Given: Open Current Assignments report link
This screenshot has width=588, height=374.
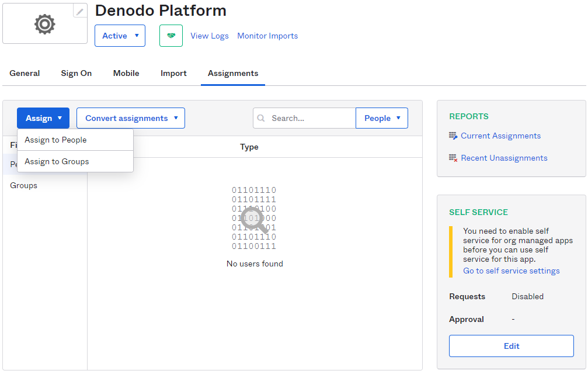Looking at the screenshot, I should pos(500,136).
